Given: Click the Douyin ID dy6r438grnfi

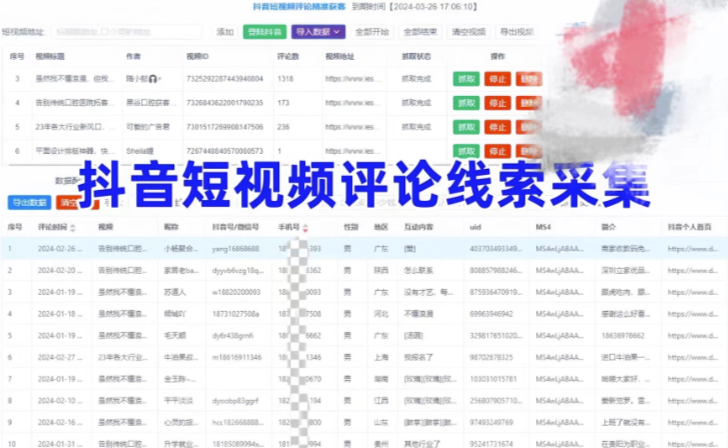Looking at the screenshot, I should [x=233, y=336].
